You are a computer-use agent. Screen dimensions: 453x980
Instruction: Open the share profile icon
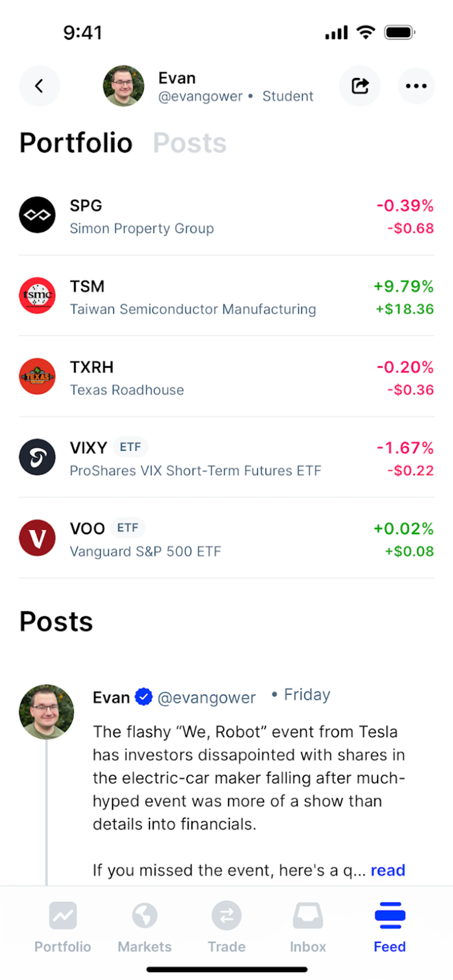point(360,86)
